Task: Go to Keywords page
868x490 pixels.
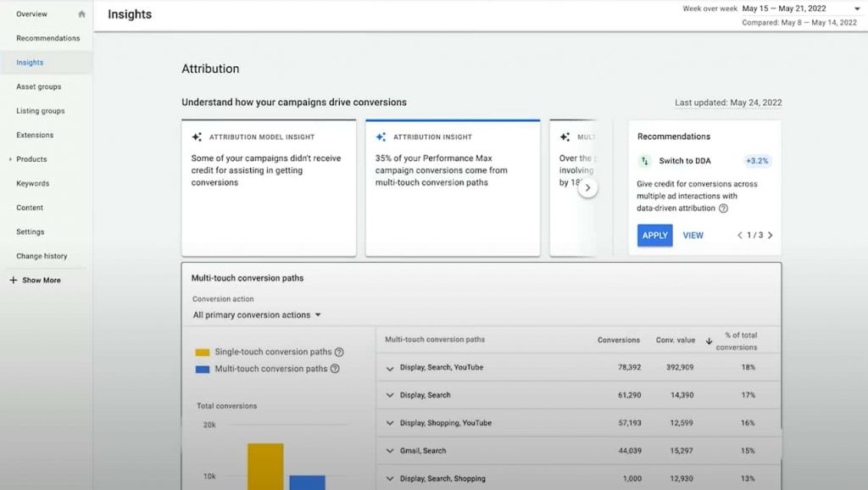Action: click(x=33, y=183)
